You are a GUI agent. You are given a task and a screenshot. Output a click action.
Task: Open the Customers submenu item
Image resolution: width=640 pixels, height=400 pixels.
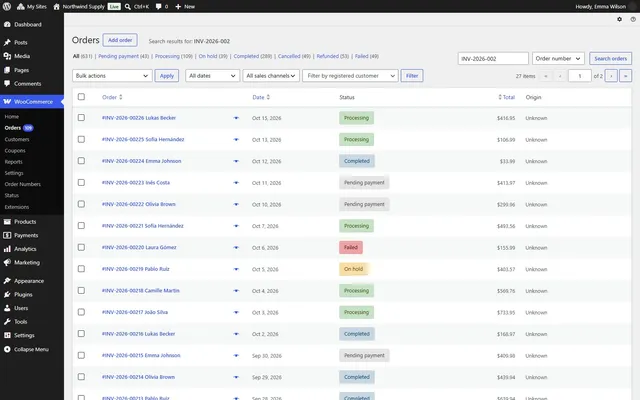pyautogui.click(x=17, y=140)
